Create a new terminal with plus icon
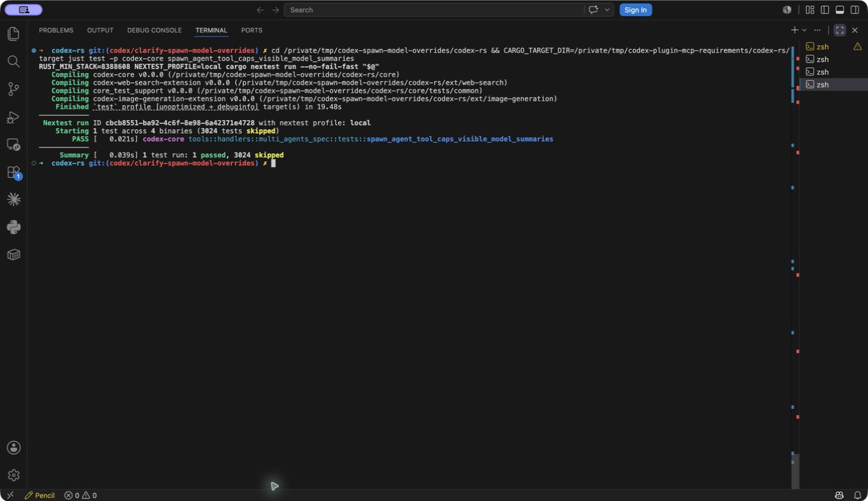The width and height of the screenshot is (868, 501). (x=794, y=30)
